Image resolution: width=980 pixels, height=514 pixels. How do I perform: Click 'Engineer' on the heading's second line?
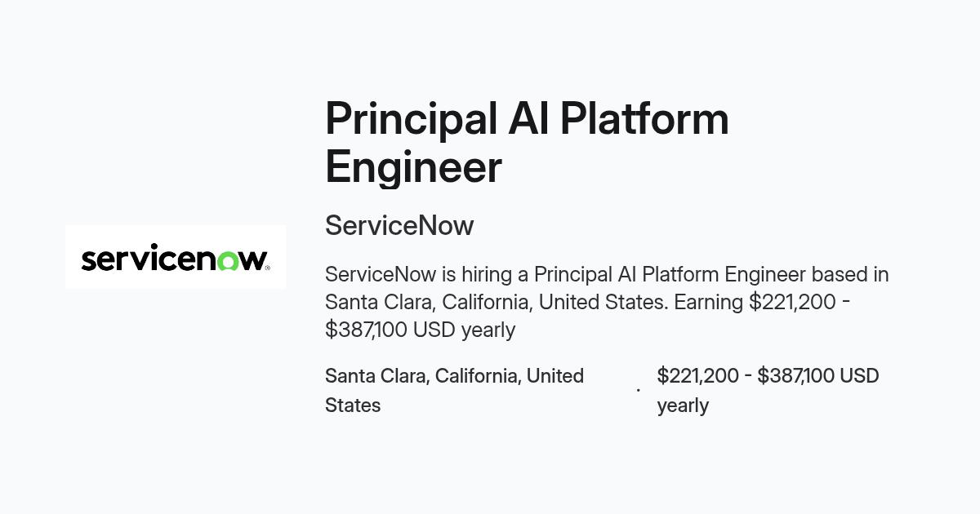pos(413,169)
